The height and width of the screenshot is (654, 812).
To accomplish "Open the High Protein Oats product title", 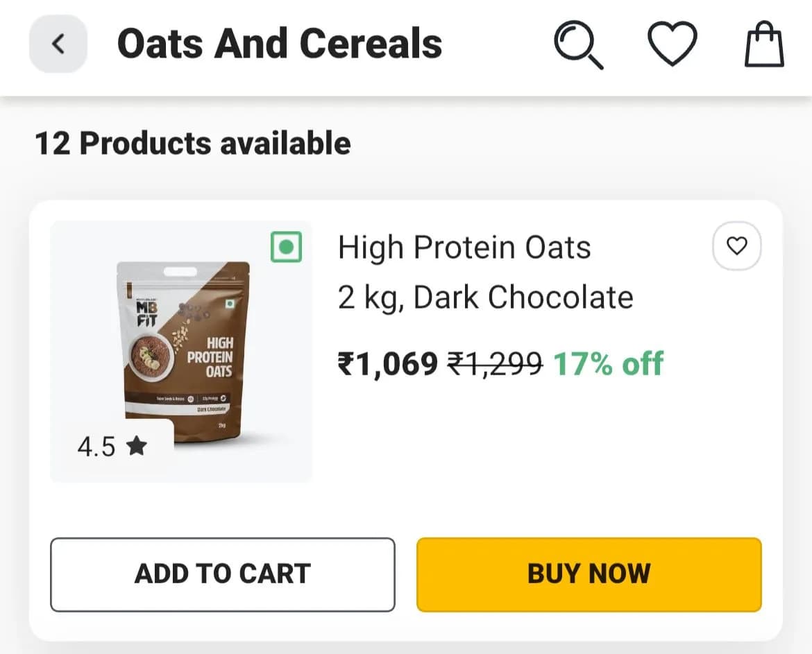I will click(x=464, y=248).
